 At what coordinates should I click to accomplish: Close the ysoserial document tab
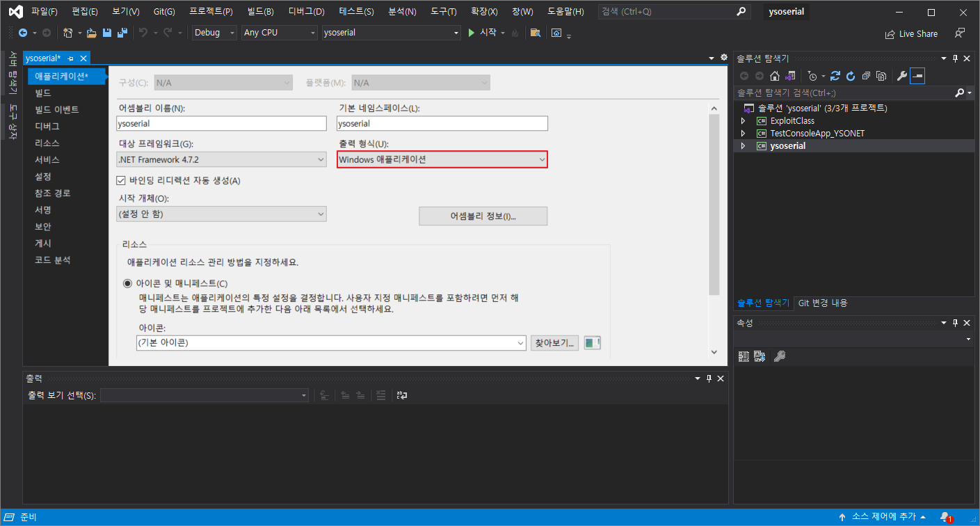click(x=83, y=58)
